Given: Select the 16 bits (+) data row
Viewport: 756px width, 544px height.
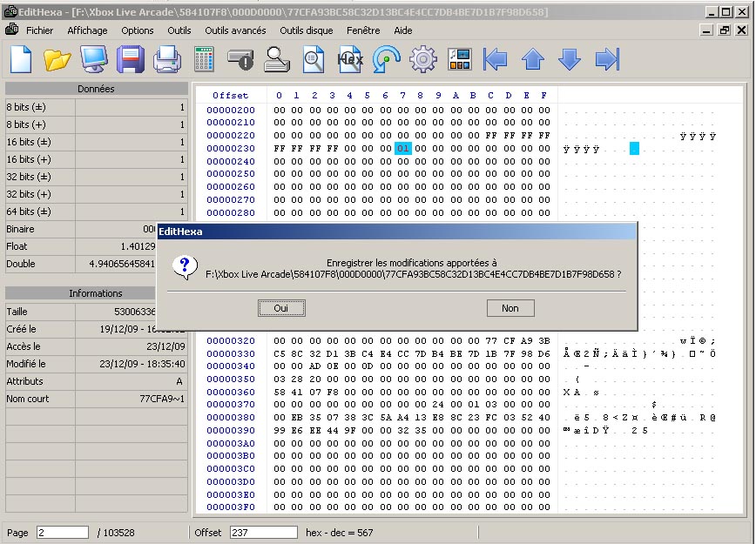Looking at the screenshot, I should pyautogui.click(x=96, y=159).
